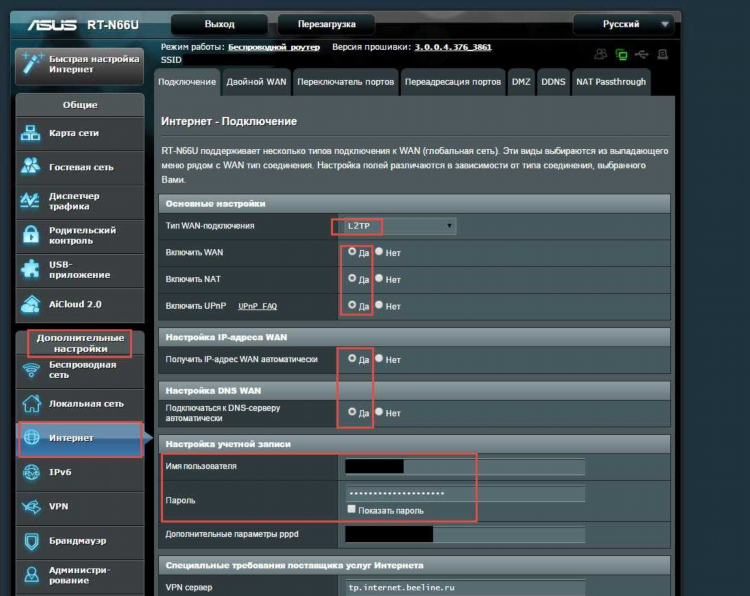Screen dimensions: 750x596
Task: Switch to the Переключатель портов tab
Action: pos(345,82)
